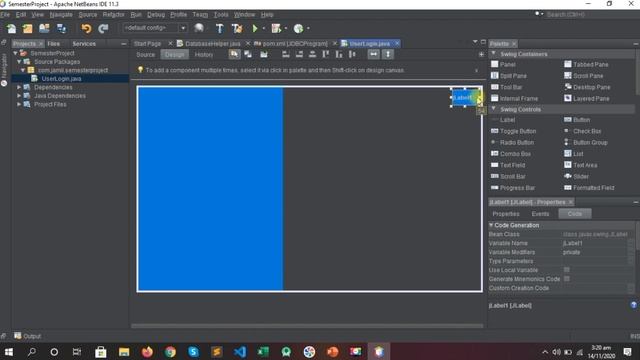
Task: Open the Refactor menu
Action: tap(113, 15)
